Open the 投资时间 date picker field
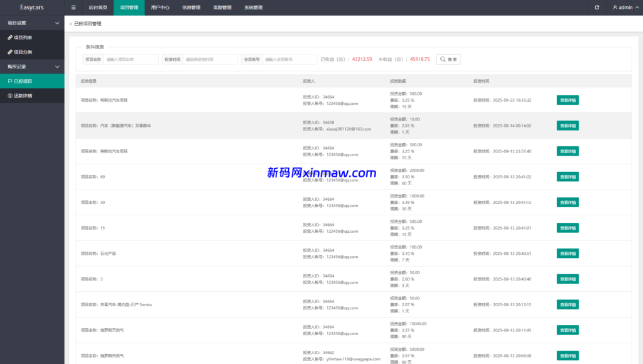 (x=210, y=59)
